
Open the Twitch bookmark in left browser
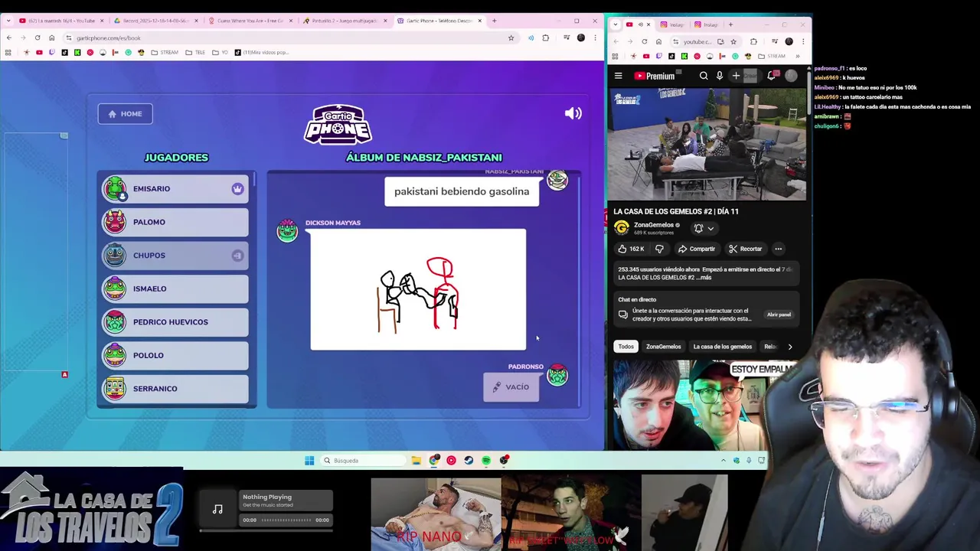pos(51,53)
